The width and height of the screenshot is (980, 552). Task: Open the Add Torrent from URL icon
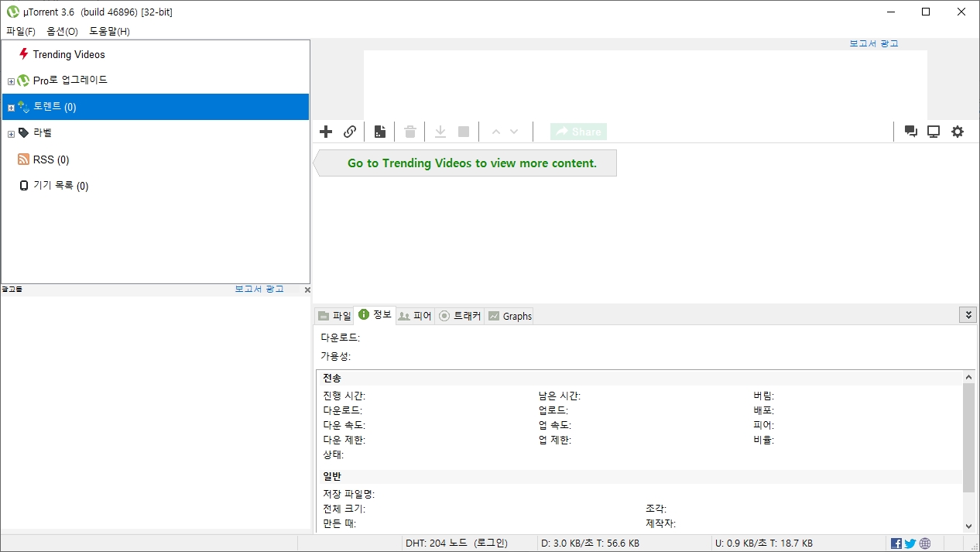coord(349,132)
